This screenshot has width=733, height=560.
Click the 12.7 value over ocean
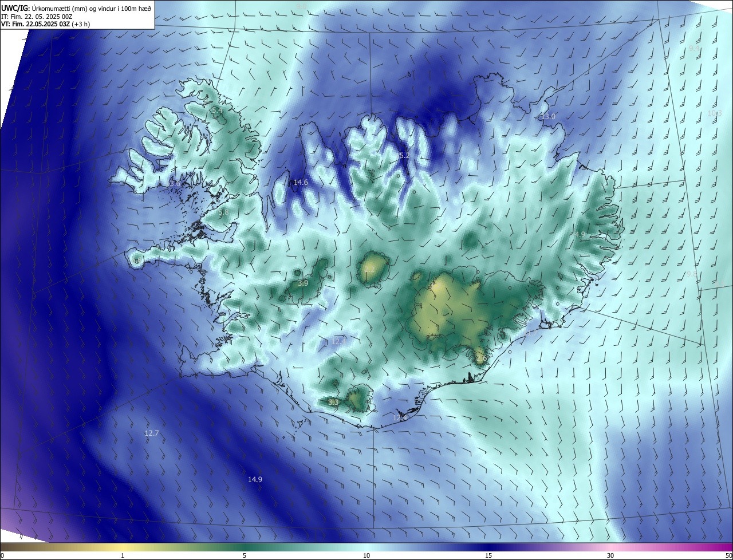[151, 433]
